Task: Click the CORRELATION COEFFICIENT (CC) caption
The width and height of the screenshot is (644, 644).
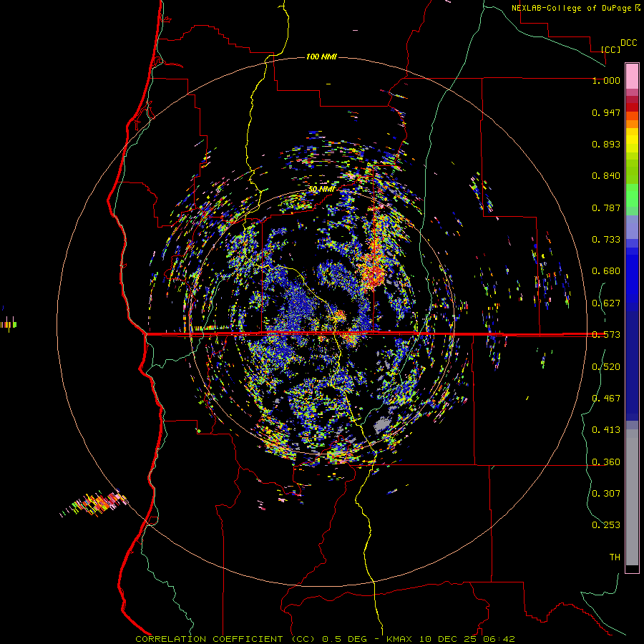Action: [225, 639]
